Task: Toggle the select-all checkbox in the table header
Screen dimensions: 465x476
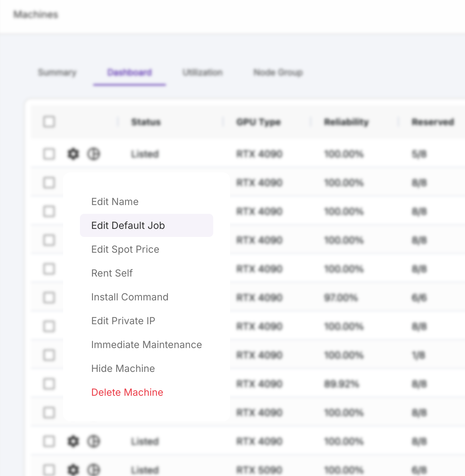Action: pos(49,122)
